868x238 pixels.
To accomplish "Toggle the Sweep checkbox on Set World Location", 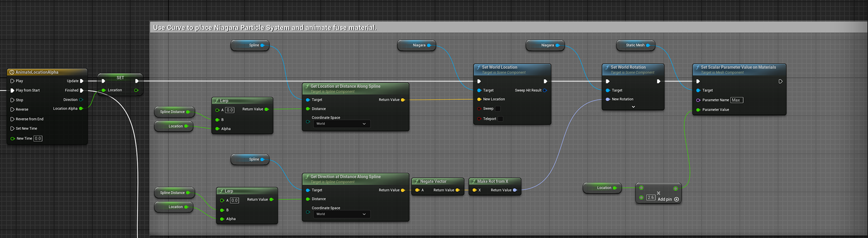I will (498, 109).
